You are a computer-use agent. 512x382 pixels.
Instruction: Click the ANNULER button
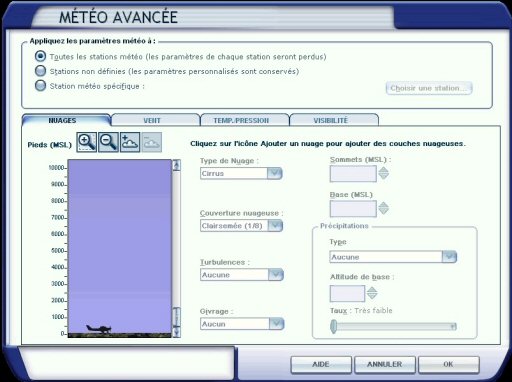click(385, 364)
